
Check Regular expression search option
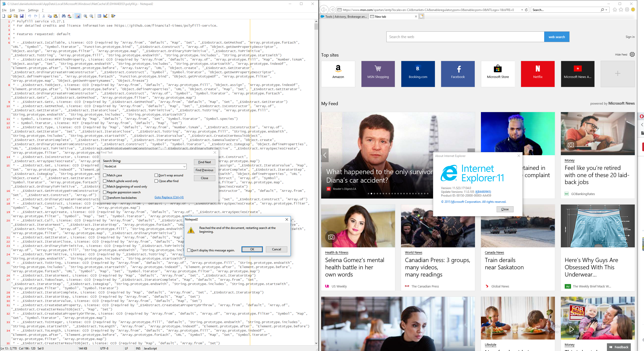pos(105,192)
